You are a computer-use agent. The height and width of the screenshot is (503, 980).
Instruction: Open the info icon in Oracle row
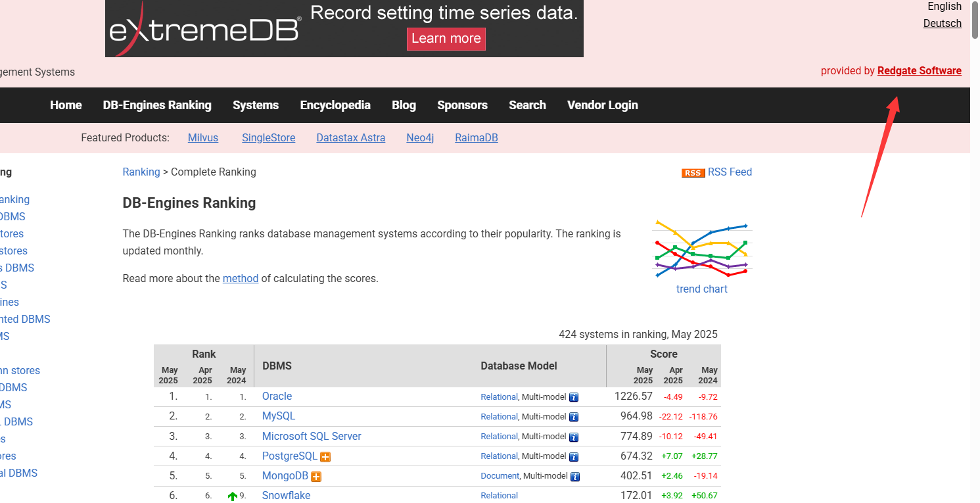pyautogui.click(x=574, y=397)
